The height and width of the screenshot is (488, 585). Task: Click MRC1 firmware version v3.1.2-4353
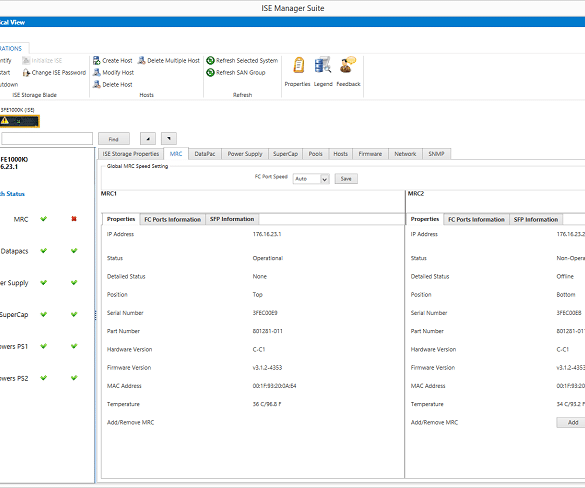point(267,367)
